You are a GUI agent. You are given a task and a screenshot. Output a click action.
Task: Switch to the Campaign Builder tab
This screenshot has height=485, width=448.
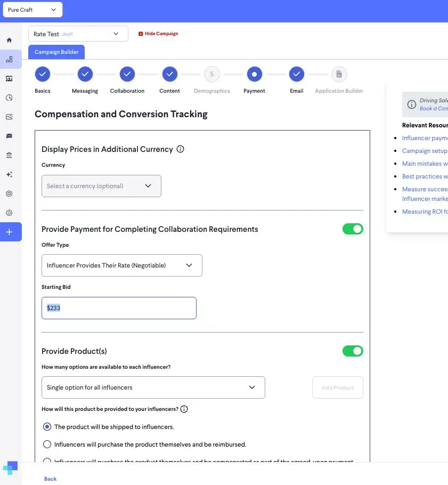click(56, 52)
